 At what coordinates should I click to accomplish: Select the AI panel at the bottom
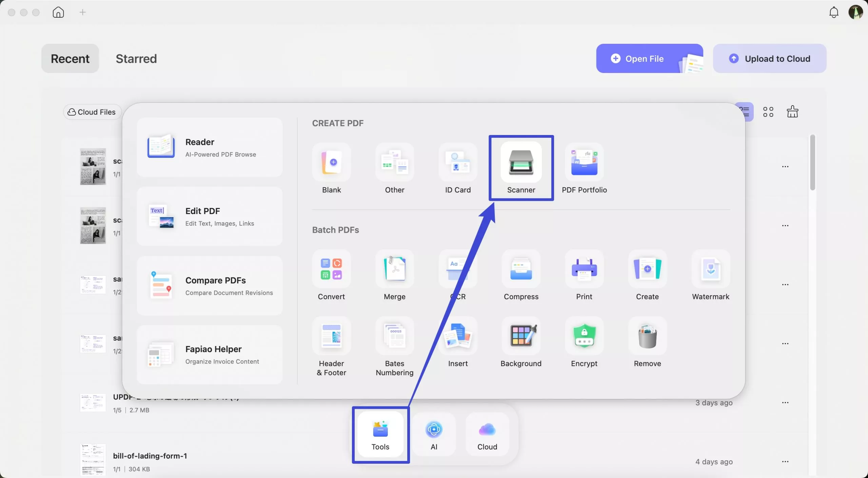[x=434, y=435]
